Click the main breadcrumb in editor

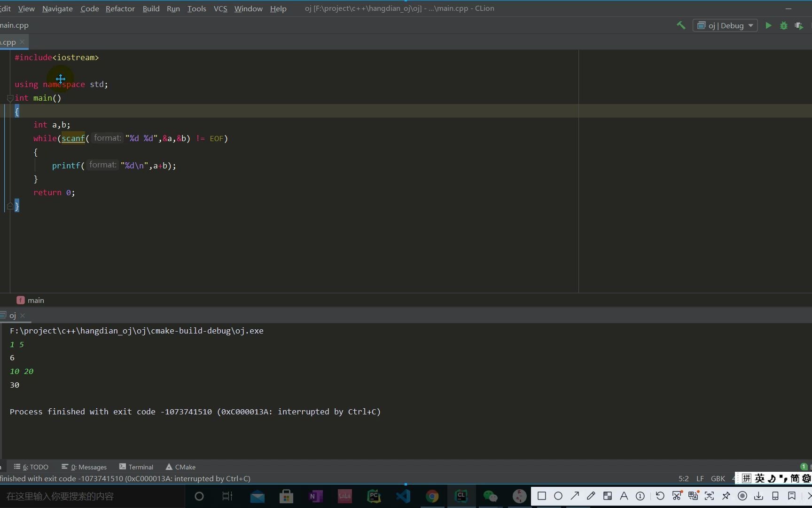31,300
